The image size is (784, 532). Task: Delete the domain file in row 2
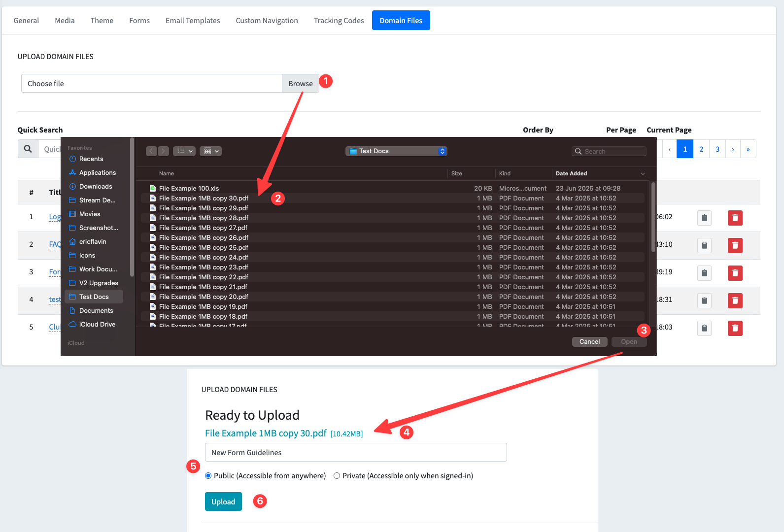(x=735, y=245)
